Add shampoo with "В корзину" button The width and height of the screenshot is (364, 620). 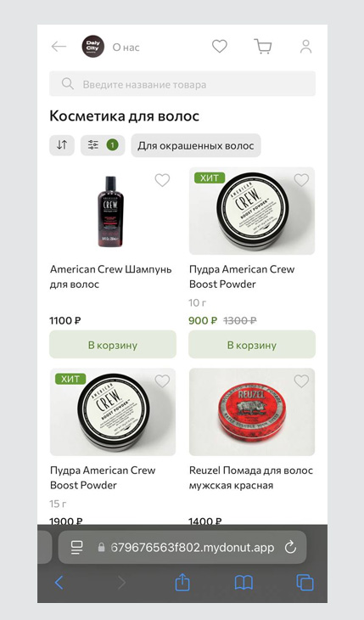113,345
